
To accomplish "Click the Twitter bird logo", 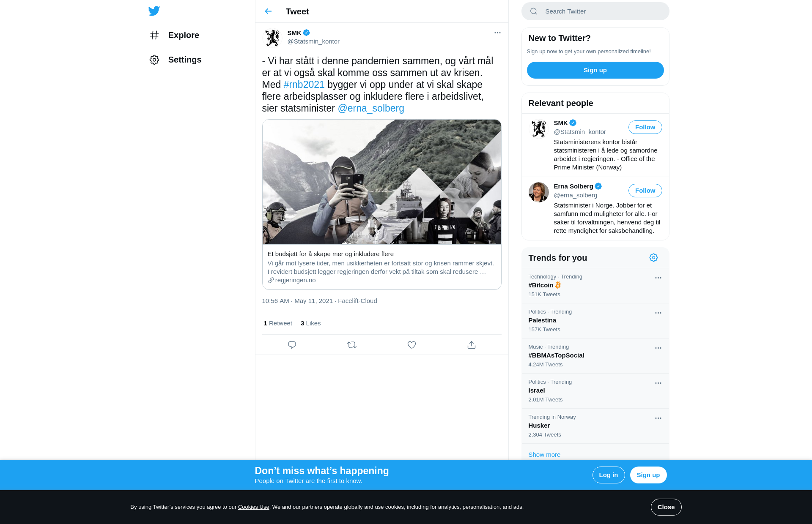I will coord(154,11).
